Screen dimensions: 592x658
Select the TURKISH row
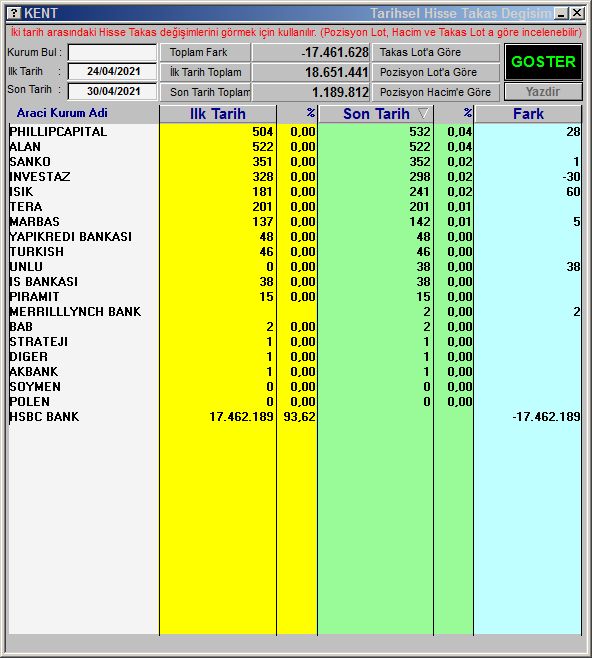(x=295, y=252)
